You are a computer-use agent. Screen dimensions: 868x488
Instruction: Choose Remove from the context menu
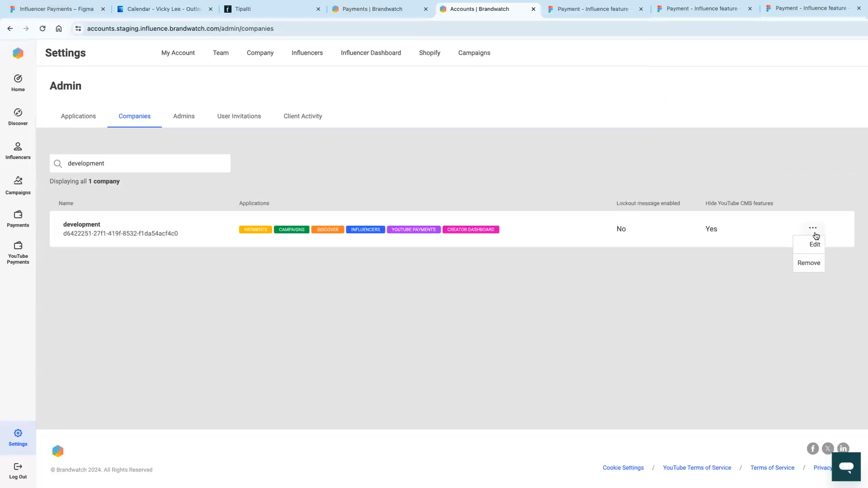[808, 263]
